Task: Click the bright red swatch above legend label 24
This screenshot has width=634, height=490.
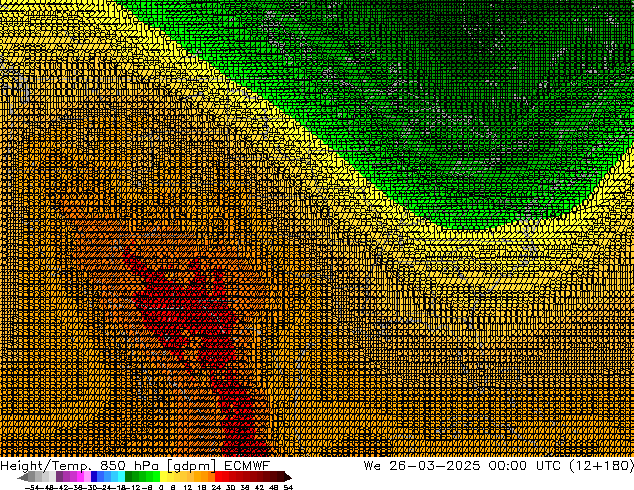Action: [x=218, y=476]
